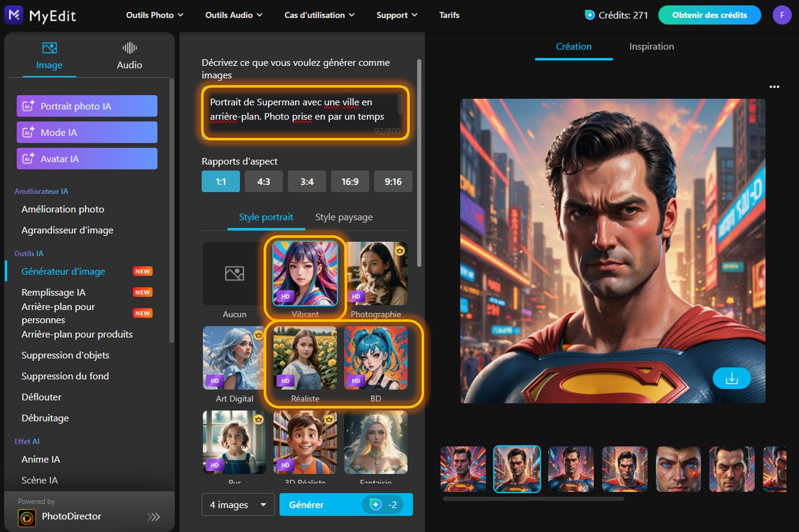Select the 9:16 aspect ratio
This screenshot has width=799, height=532.
coord(393,181)
